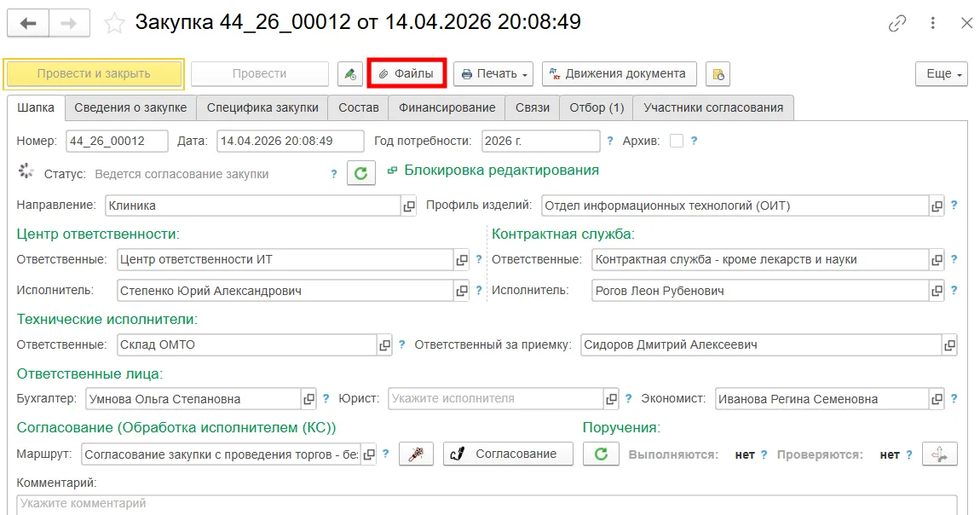This screenshot has width=980, height=515.
Task: Go forward with the right arrow button
Action: [x=69, y=24]
